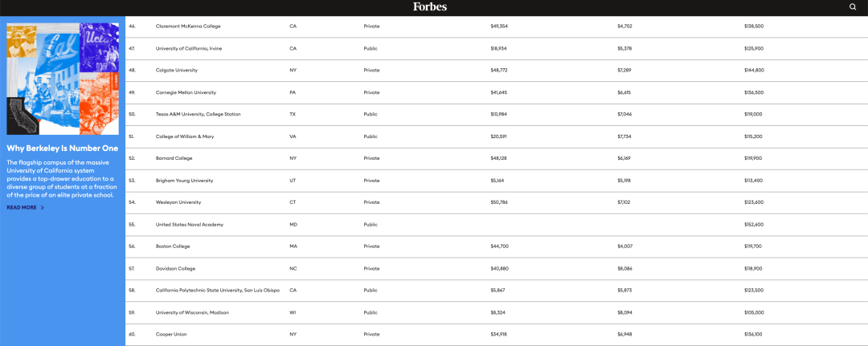Open Carnegie Mellon University entry
This screenshot has height=346, width=868.
pos(186,92)
